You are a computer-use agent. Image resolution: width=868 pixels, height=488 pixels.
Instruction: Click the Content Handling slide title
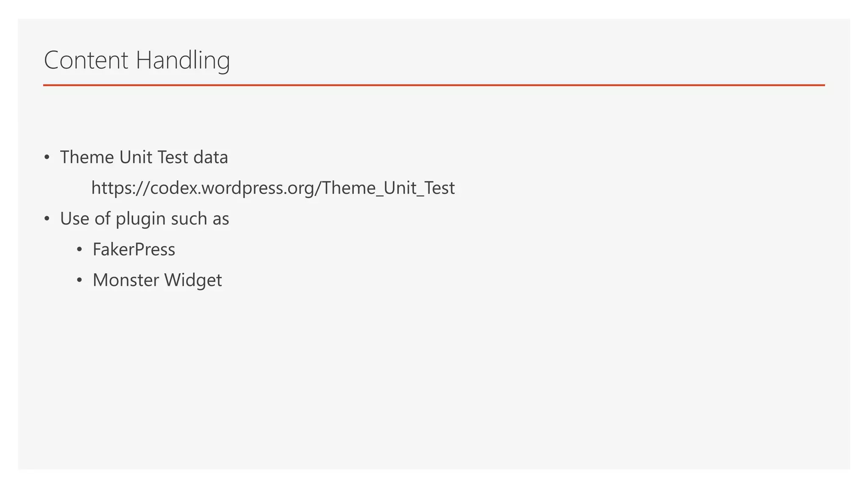pos(137,60)
